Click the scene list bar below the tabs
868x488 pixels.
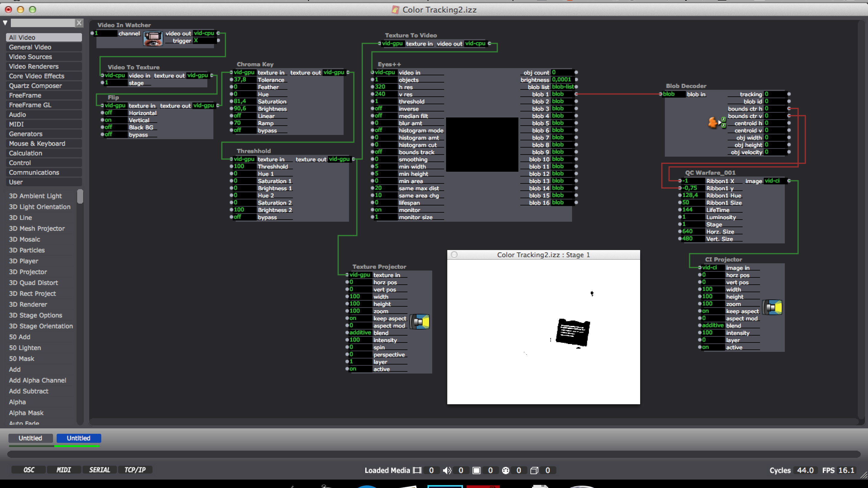(434, 454)
